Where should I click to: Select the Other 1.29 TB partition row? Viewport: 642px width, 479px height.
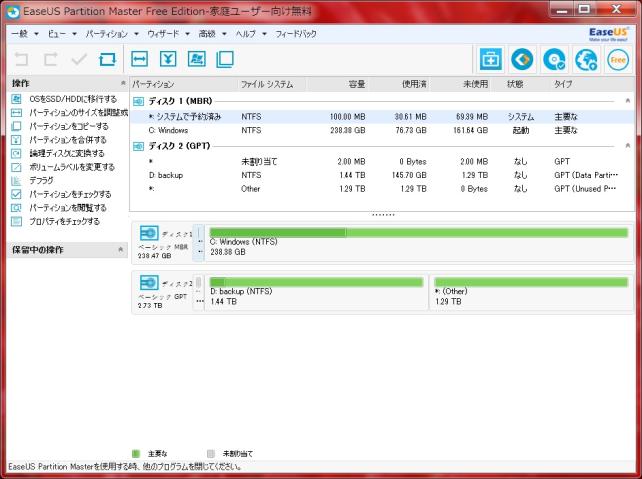pyautogui.click(x=382, y=189)
